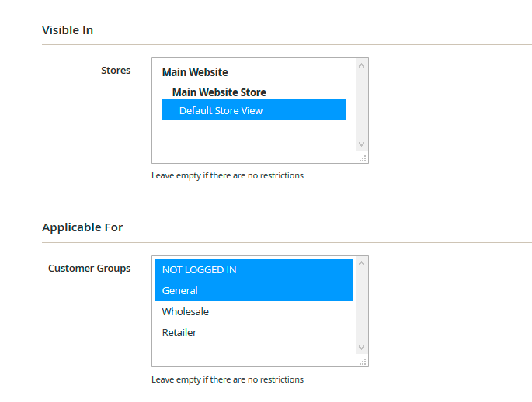This screenshot has width=532, height=402.
Task: Click the Stores list scrollbar track
Action: pyautogui.click(x=361, y=105)
